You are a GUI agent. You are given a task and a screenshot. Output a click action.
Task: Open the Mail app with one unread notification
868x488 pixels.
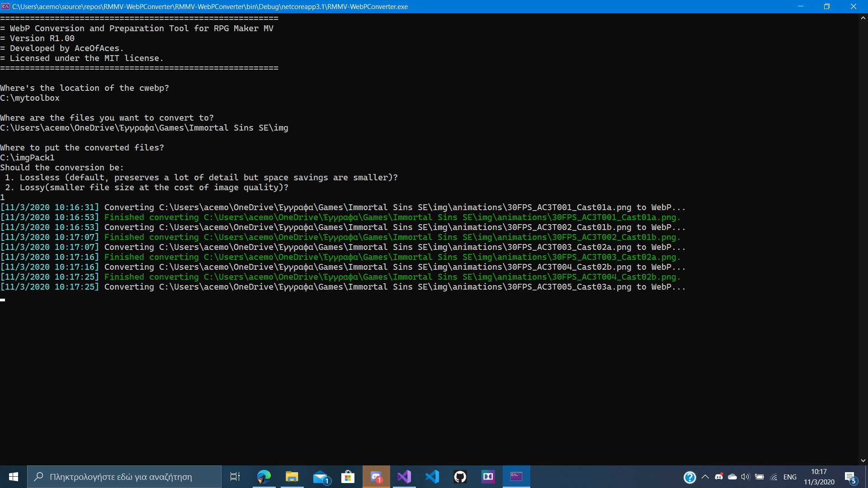pos(321,477)
